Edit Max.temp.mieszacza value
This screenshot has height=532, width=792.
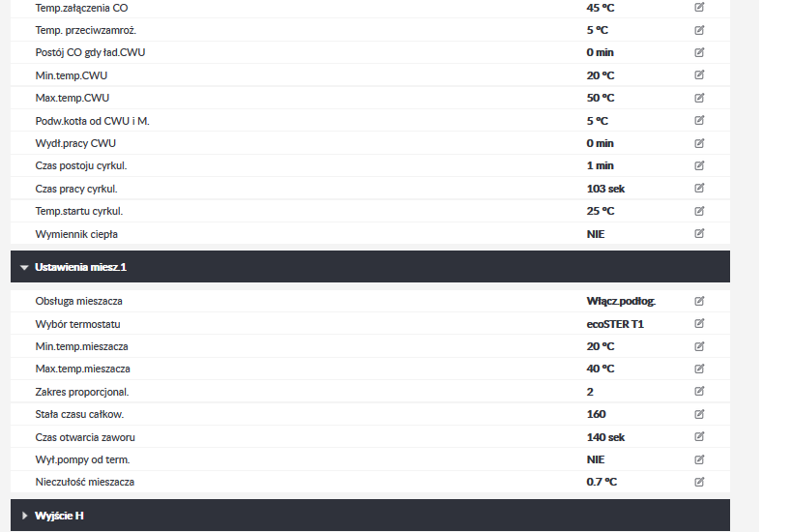point(699,369)
